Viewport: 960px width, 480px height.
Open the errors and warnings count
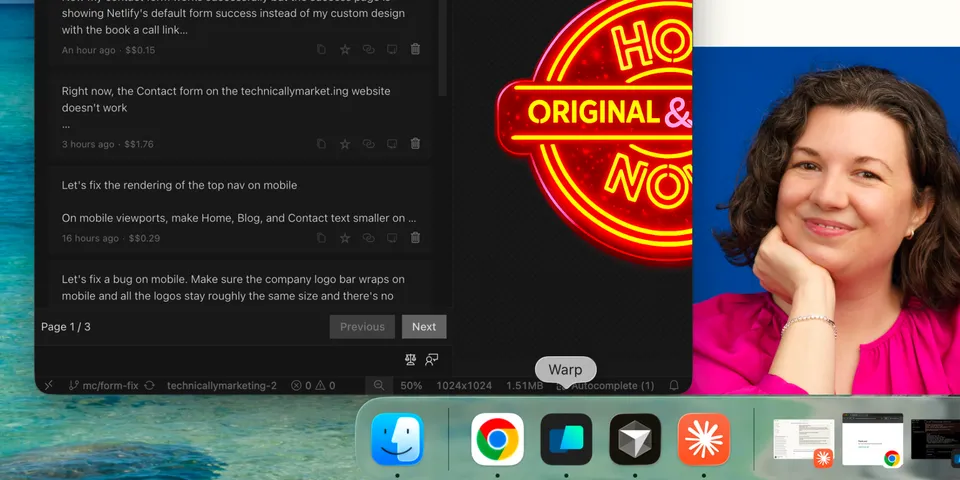pos(313,385)
